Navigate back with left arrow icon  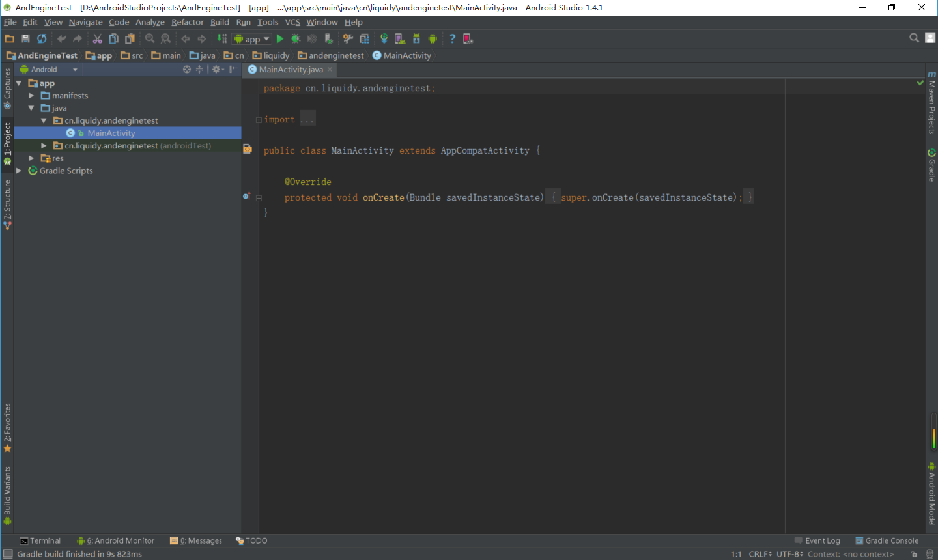click(186, 39)
